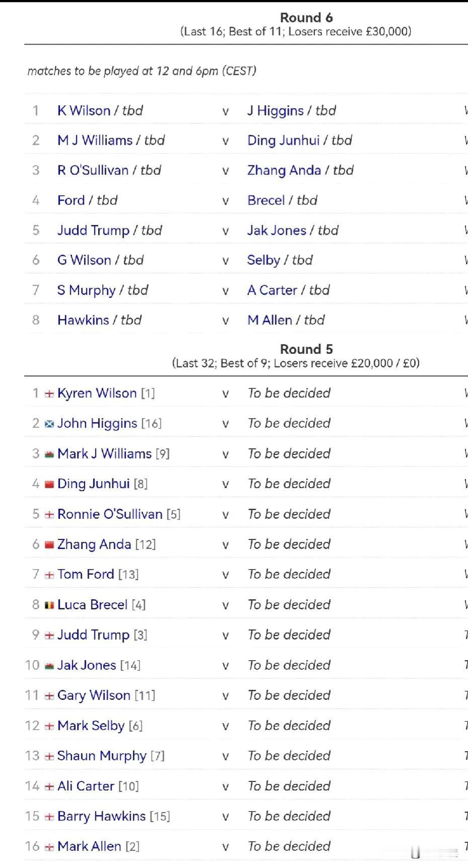Click the Wales flag beside Mark J Williams
The image size is (468, 868).
coord(49,454)
